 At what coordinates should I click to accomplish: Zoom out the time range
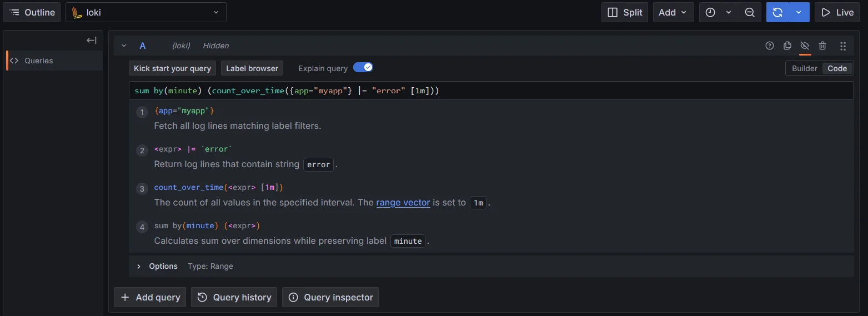pyautogui.click(x=750, y=12)
